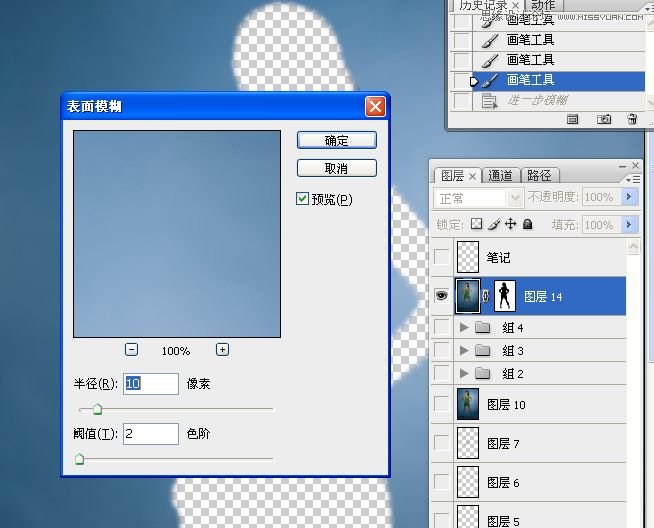The height and width of the screenshot is (528, 654).
Task: Select the highlighted 画笔工具 history state
Action: click(558, 81)
